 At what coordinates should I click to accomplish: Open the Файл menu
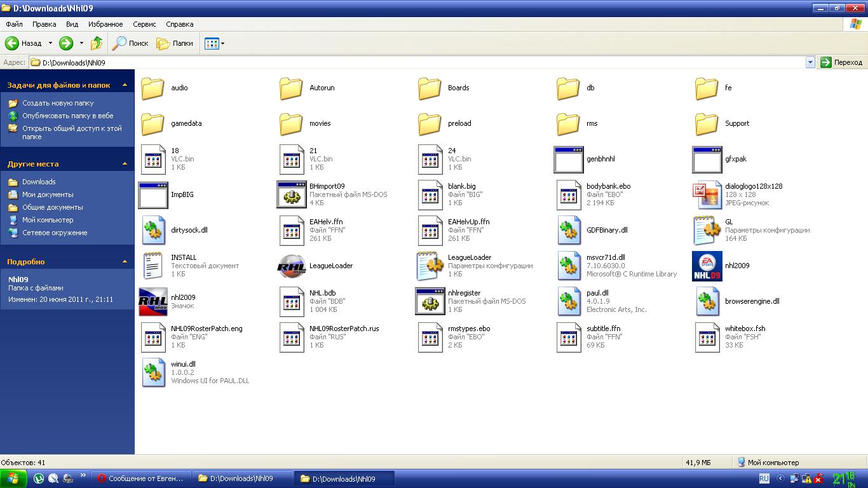pos(14,24)
